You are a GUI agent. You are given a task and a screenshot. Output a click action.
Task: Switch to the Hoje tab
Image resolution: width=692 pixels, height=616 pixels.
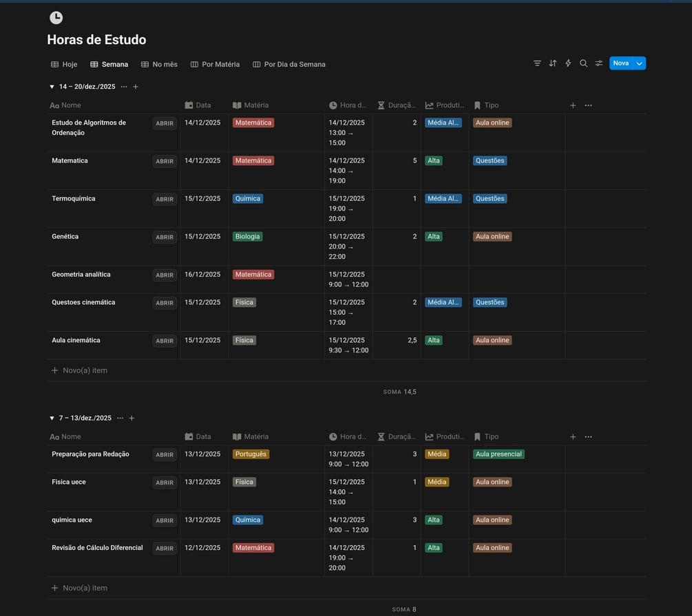[x=65, y=65]
